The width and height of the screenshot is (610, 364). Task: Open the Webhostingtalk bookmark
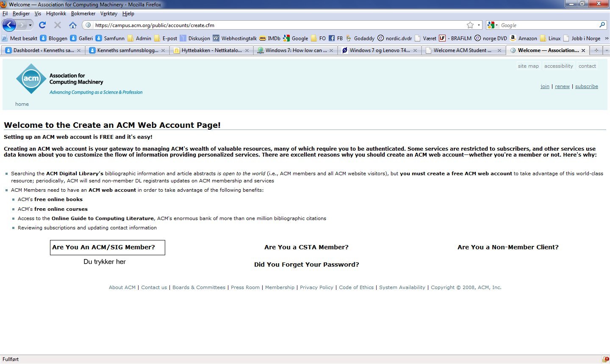[235, 38]
